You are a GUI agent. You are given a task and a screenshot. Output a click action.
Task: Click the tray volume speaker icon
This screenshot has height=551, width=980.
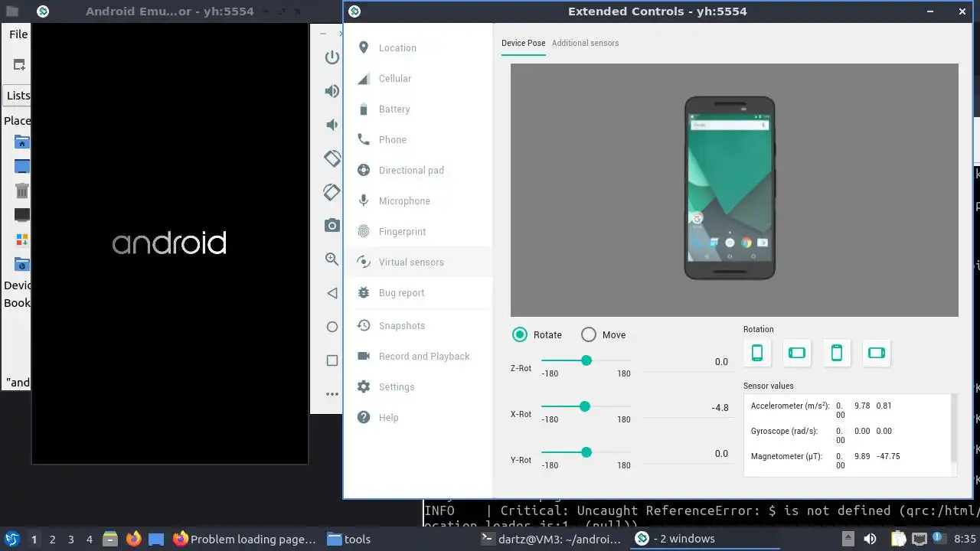(x=871, y=539)
